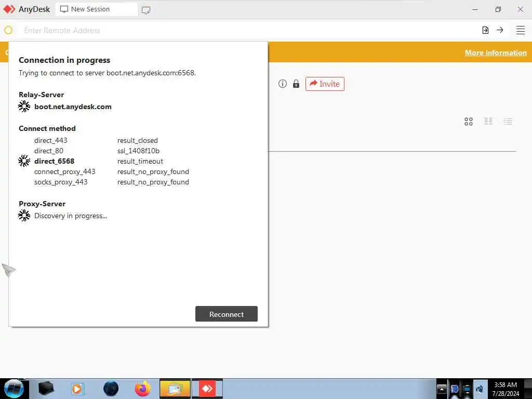Click the Invite button
Viewport: 532px width, 399px height.
point(325,84)
